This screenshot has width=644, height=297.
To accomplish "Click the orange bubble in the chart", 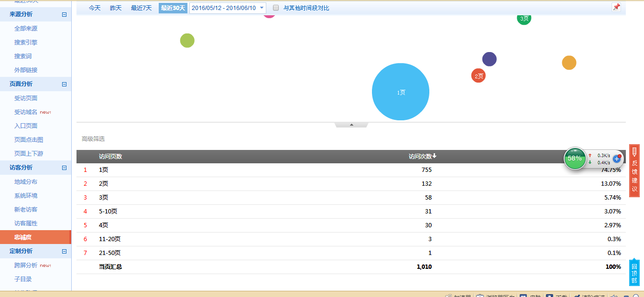I will tap(569, 63).
